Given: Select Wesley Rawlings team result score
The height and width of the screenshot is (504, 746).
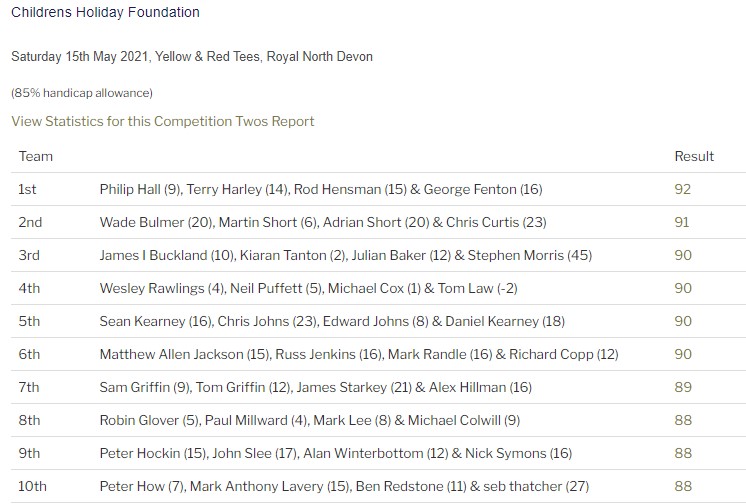Looking at the screenshot, I should pyautogui.click(x=683, y=288).
